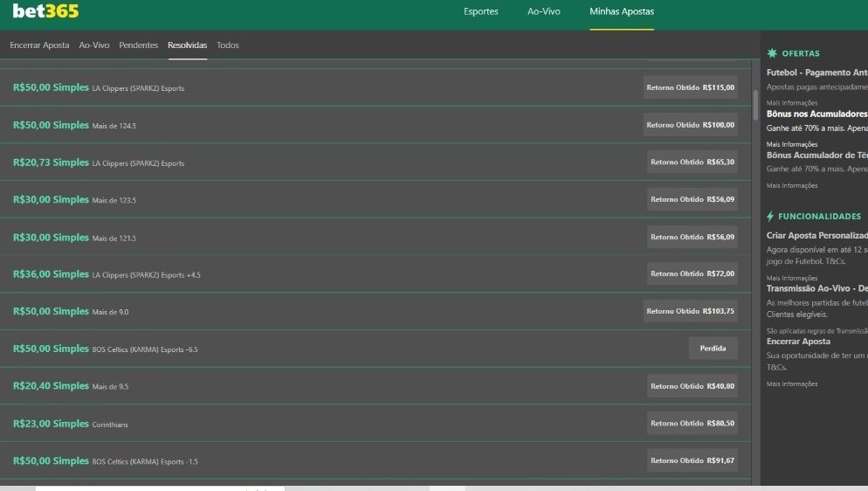Click the OFERTAS section heading
The width and height of the screenshot is (868, 491).
[801, 53]
